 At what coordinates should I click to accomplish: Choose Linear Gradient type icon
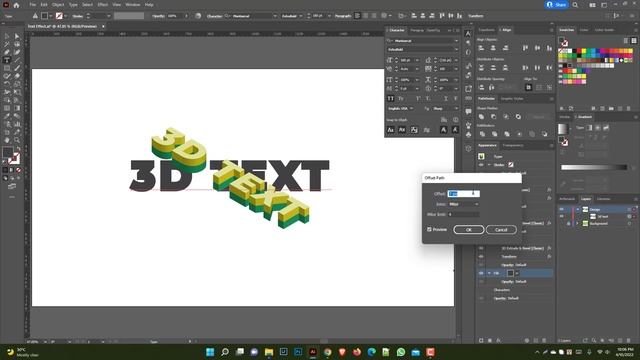(x=589, y=128)
